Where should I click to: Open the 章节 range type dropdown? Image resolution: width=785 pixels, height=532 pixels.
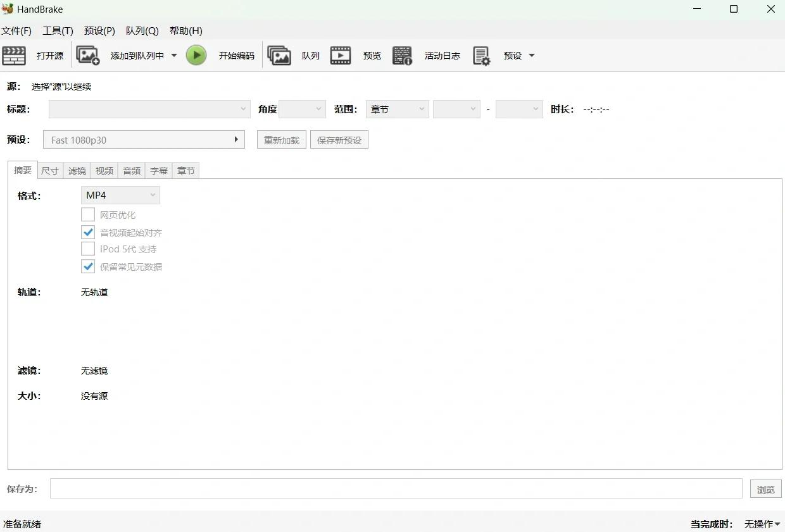[x=398, y=109]
